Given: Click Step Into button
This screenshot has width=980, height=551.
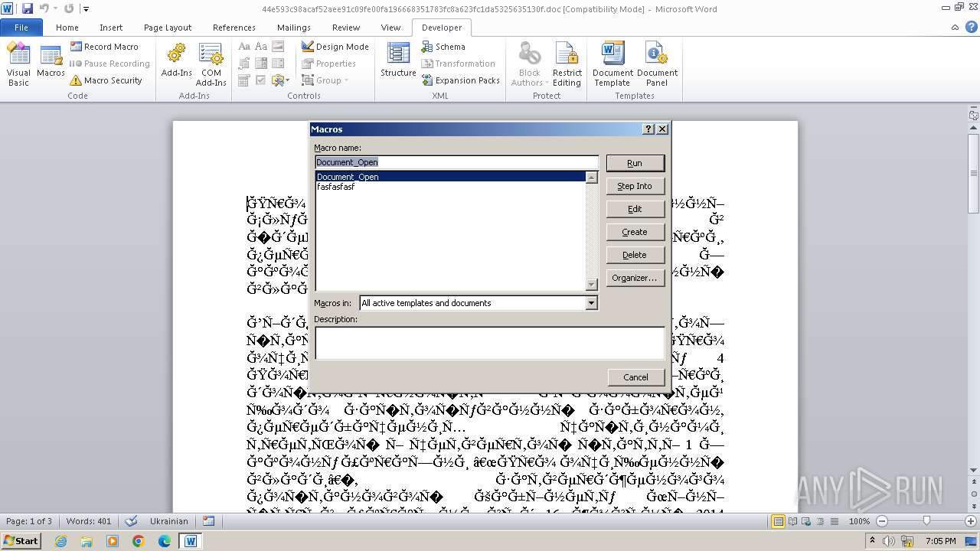Looking at the screenshot, I should 635,186.
